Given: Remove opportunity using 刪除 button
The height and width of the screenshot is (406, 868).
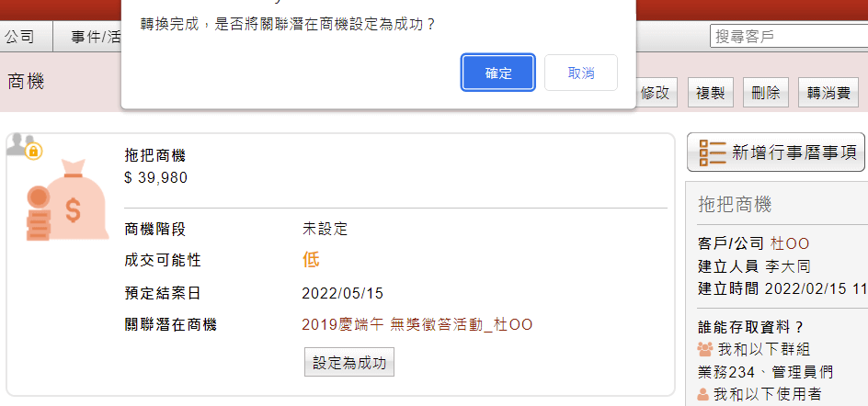Looking at the screenshot, I should pyautogui.click(x=766, y=93).
